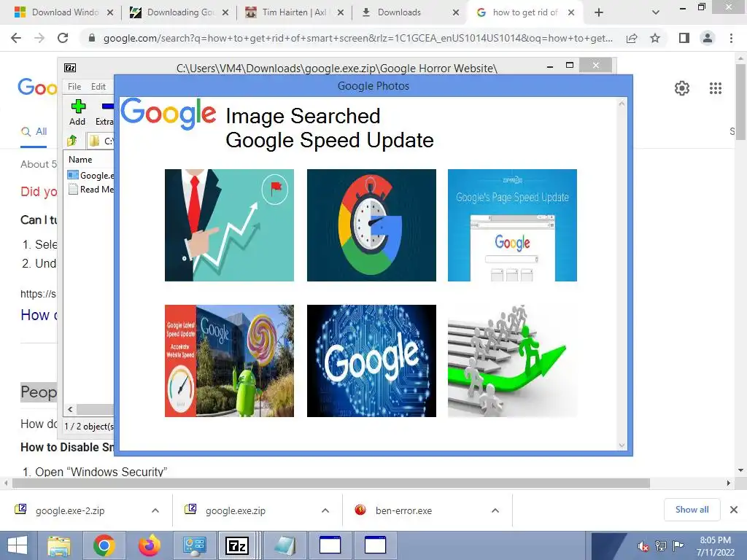The height and width of the screenshot is (560, 747).
Task: Open Google settings gear icon
Action: pos(682,88)
